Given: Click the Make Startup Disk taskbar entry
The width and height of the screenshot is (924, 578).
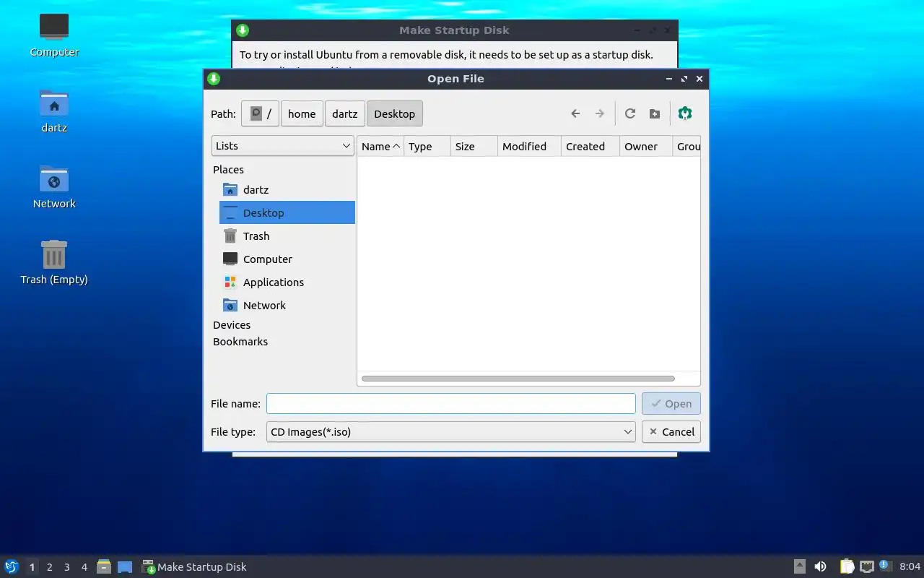Looking at the screenshot, I should [x=194, y=567].
